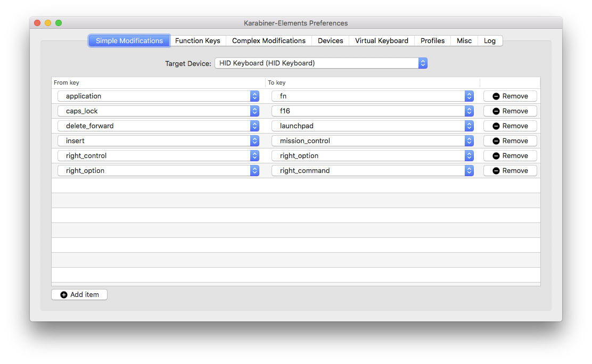Remove the right_control to right_option mapping
Screen dimensions: 592x364
point(510,155)
